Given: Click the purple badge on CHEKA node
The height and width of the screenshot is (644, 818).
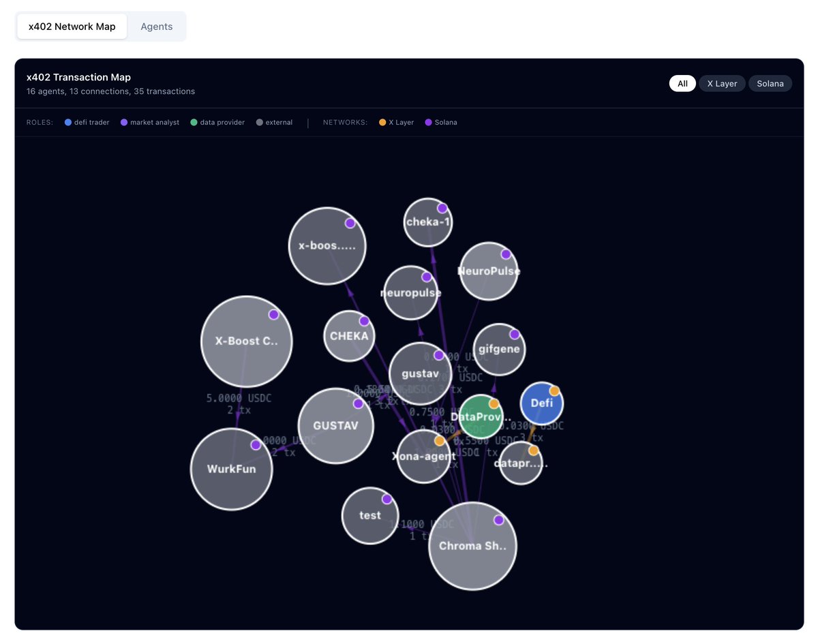Looking at the screenshot, I should tap(364, 321).
